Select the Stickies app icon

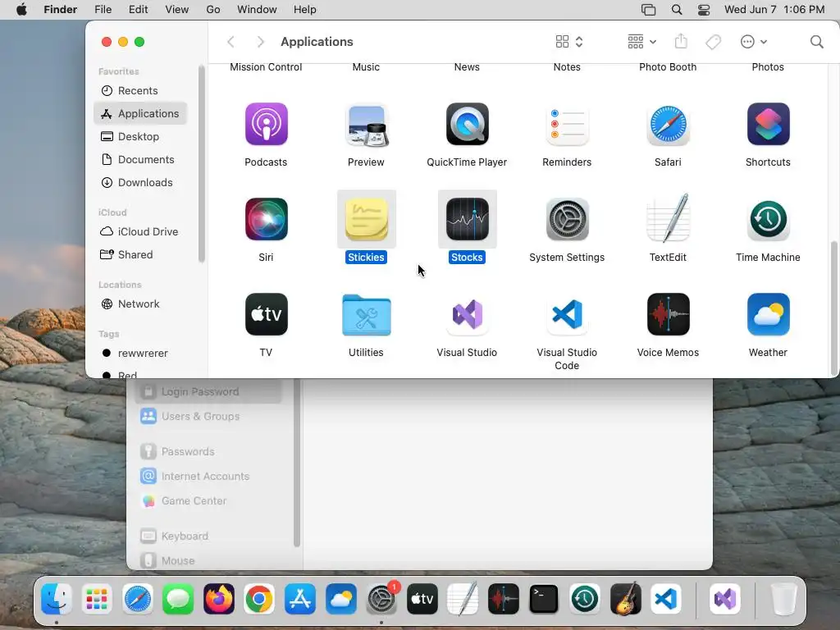(x=367, y=219)
